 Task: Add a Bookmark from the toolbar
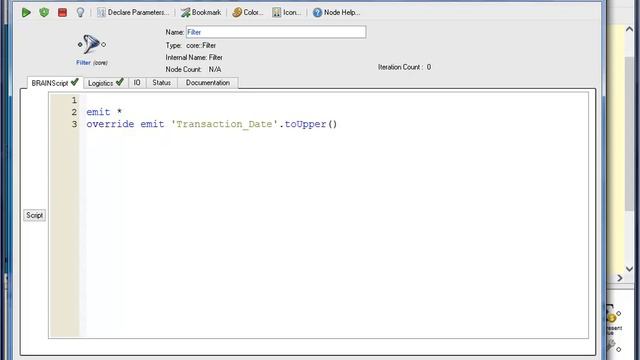[201, 13]
